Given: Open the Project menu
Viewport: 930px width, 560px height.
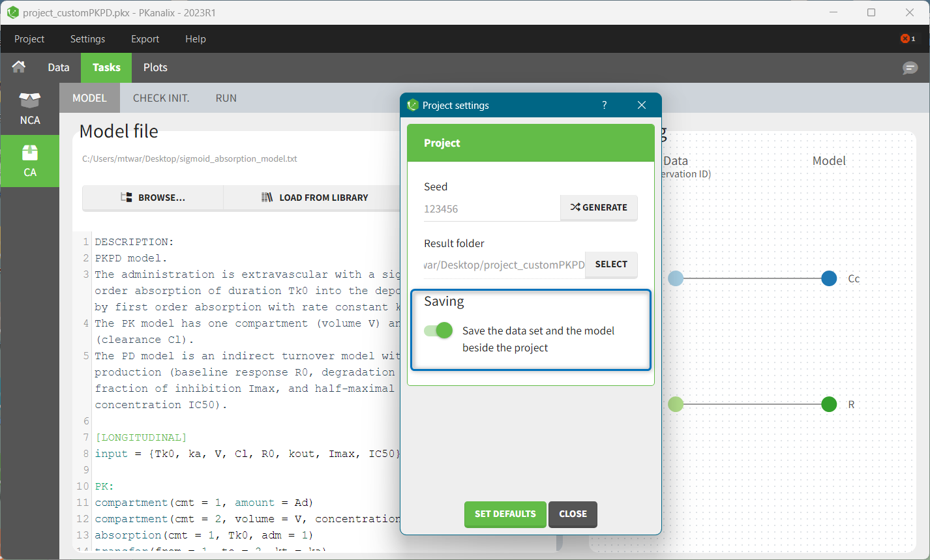Looking at the screenshot, I should [29, 39].
